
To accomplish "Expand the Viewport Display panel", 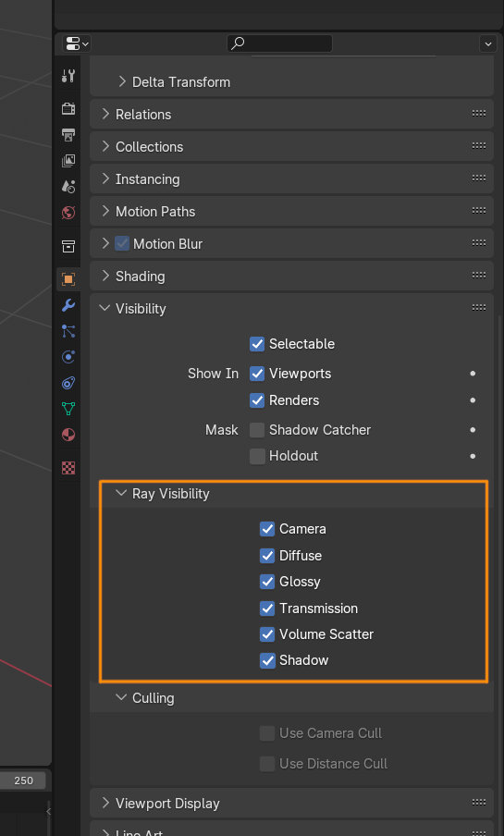I will point(105,803).
